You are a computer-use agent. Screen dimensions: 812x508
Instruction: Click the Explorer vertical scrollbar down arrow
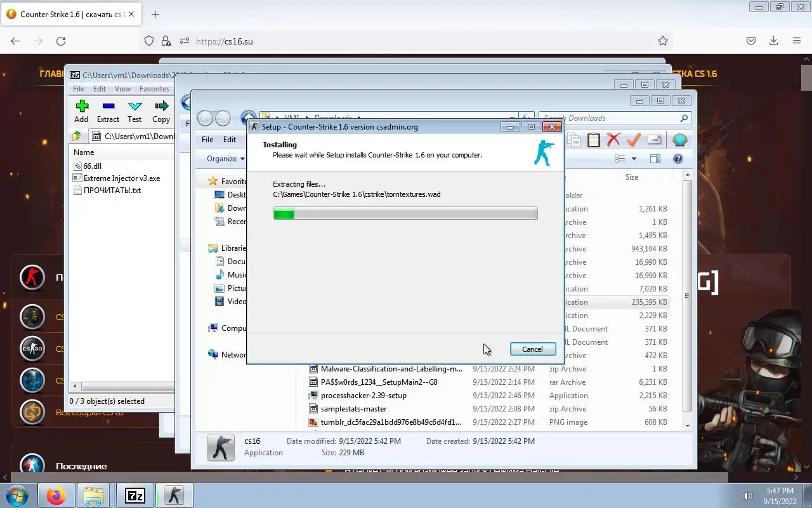688,425
